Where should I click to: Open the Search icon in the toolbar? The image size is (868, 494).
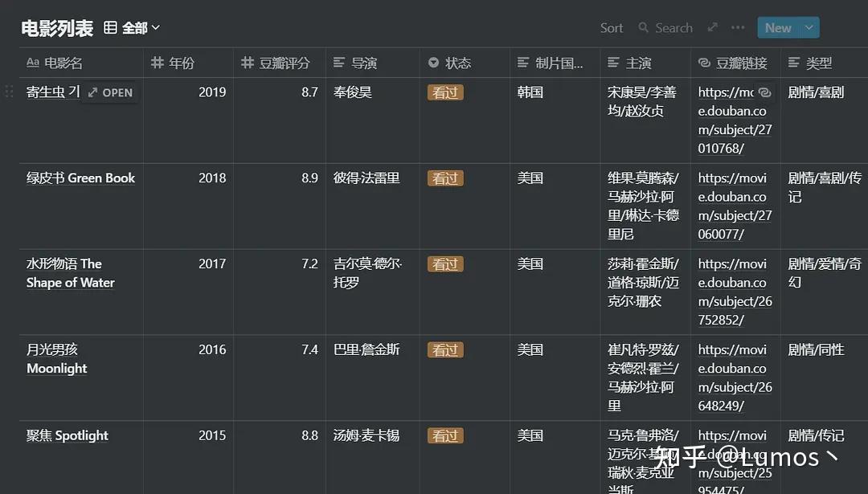pos(644,27)
